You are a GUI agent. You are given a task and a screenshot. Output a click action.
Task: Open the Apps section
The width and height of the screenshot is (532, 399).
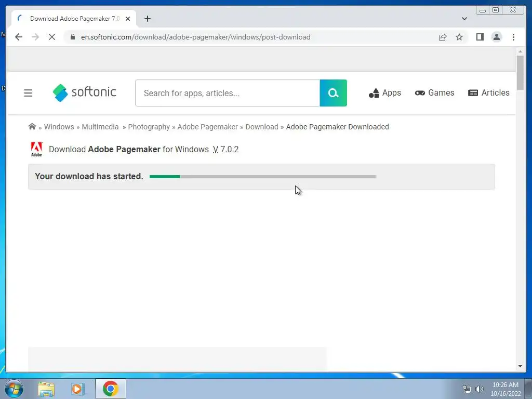coord(385,92)
